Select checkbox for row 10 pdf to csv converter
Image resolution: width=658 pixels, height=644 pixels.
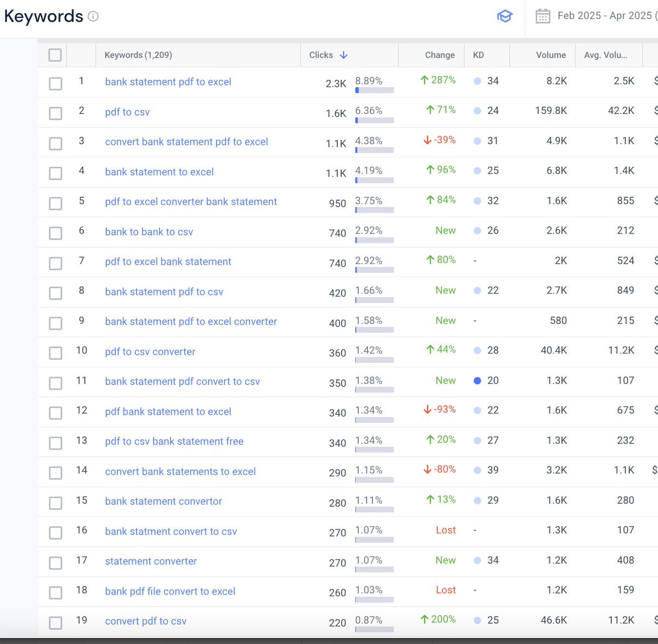pyautogui.click(x=55, y=353)
